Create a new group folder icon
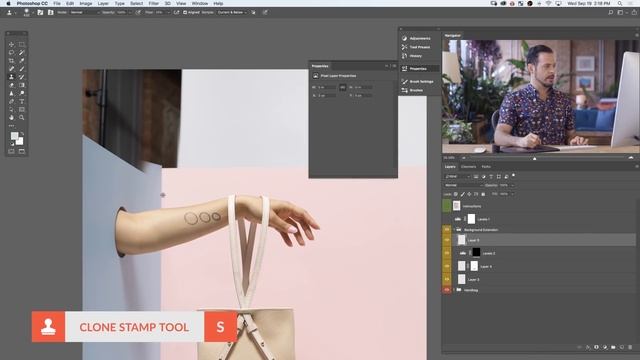 click(x=613, y=347)
